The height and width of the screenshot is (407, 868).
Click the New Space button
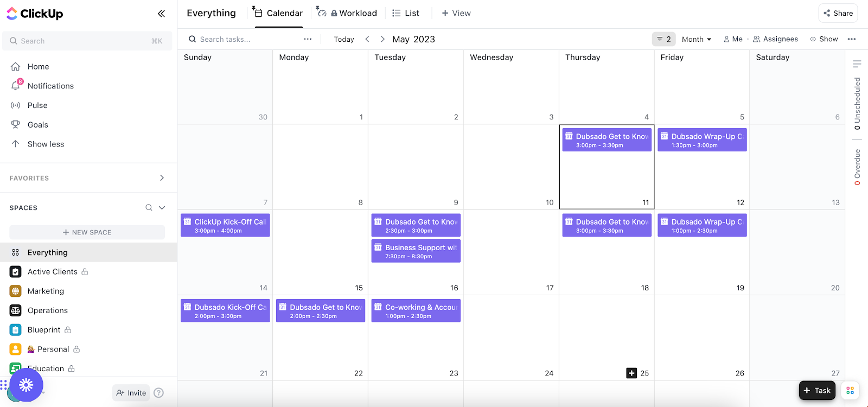[x=87, y=232]
